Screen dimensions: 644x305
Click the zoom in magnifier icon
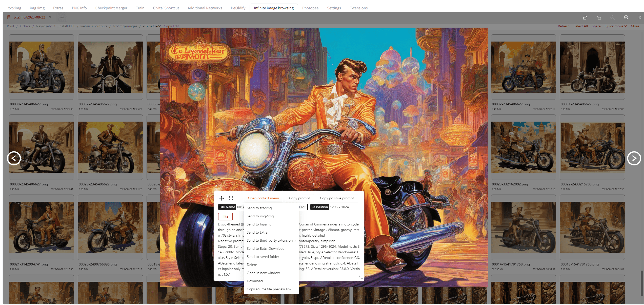626,17
